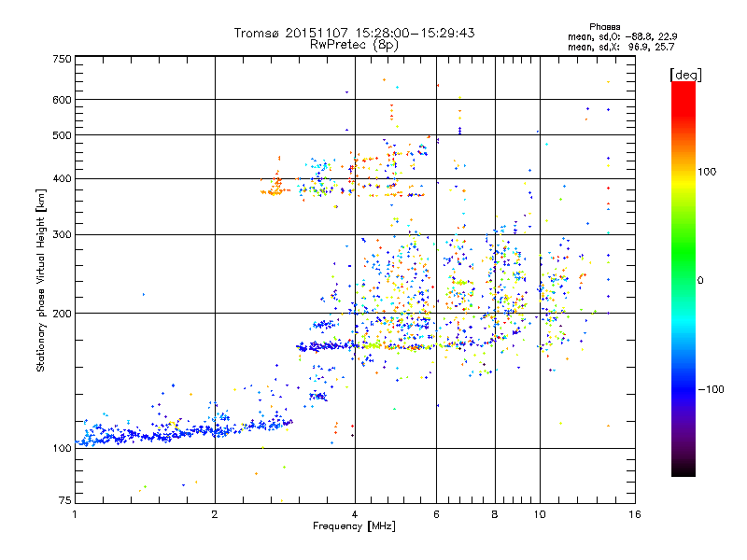Click the colorbar tick label '0'
The image size is (747, 560).
[700, 281]
